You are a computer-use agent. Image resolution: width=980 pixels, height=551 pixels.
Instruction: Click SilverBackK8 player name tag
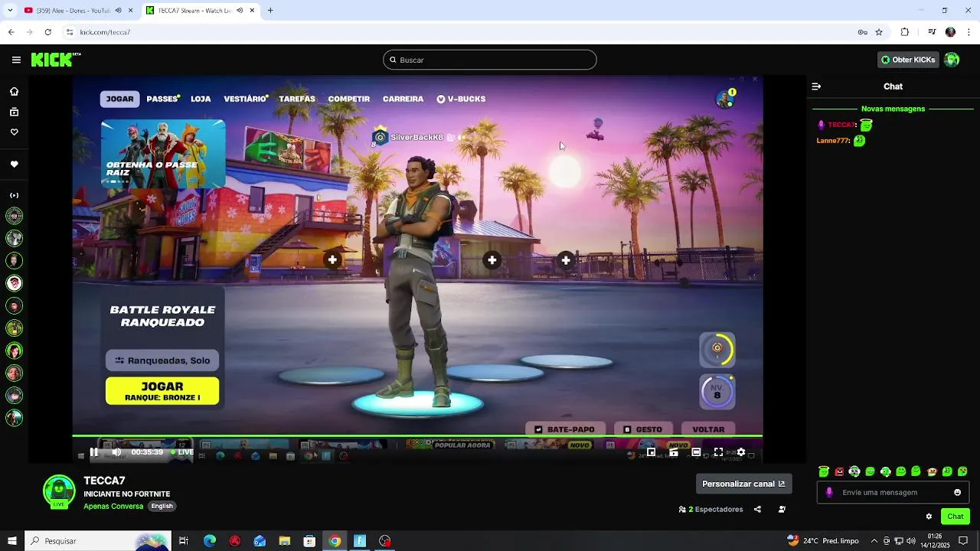[417, 137]
